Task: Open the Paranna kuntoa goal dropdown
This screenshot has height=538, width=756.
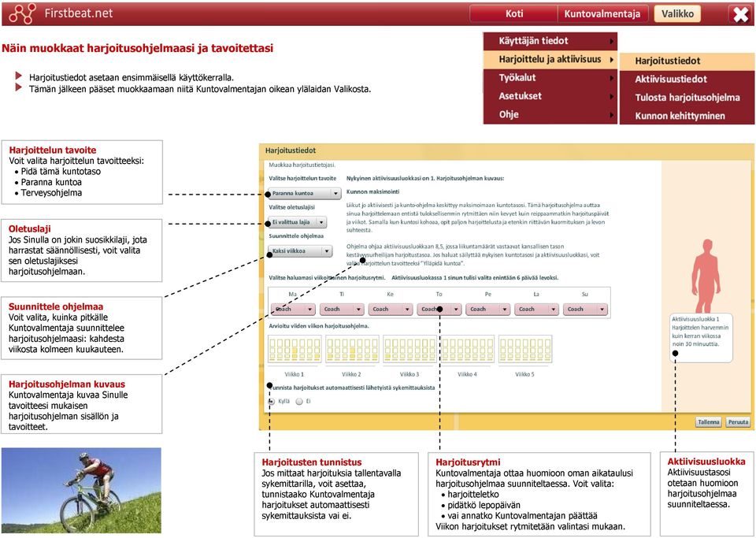Action: pos(305,193)
